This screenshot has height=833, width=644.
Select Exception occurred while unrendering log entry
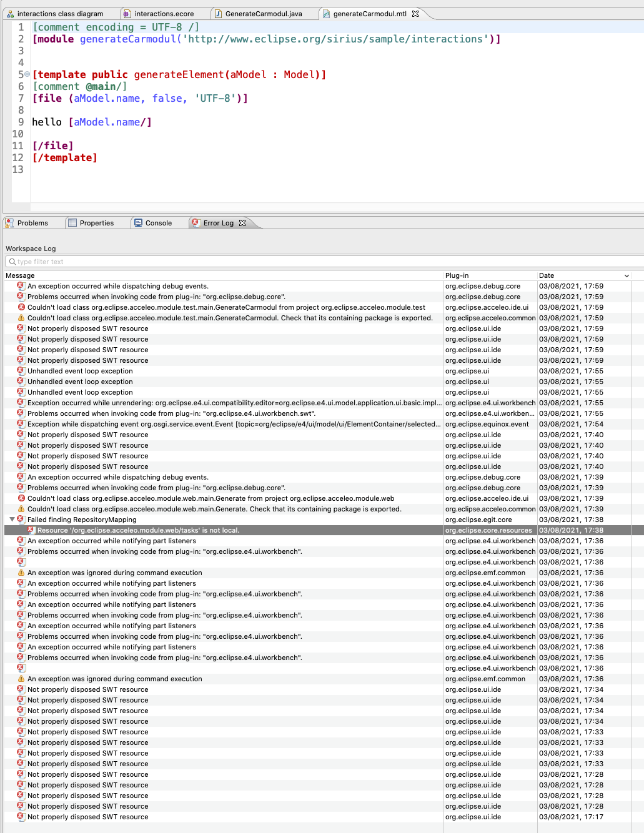tap(324, 403)
